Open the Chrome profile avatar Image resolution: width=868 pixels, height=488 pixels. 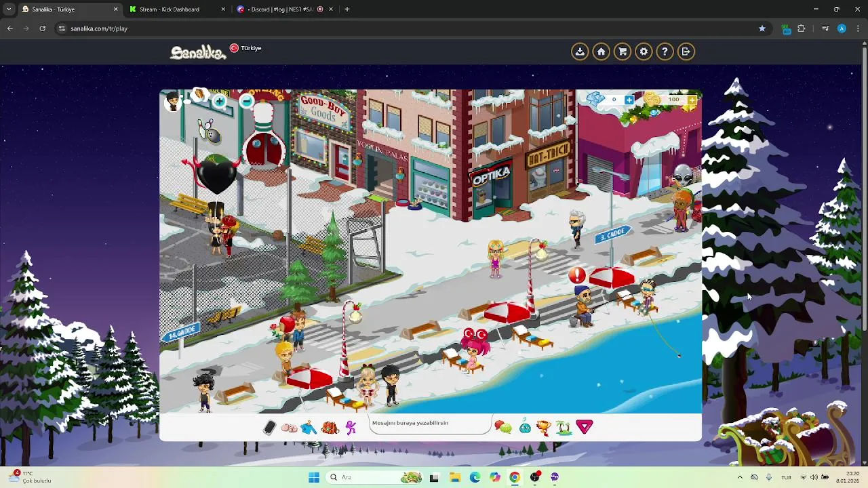842,28
